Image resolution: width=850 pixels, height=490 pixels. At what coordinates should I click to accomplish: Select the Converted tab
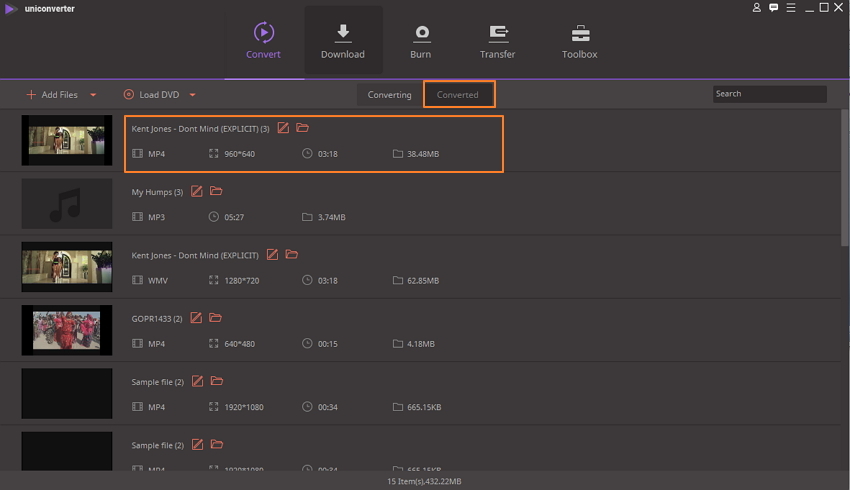(x=458, y=95)
